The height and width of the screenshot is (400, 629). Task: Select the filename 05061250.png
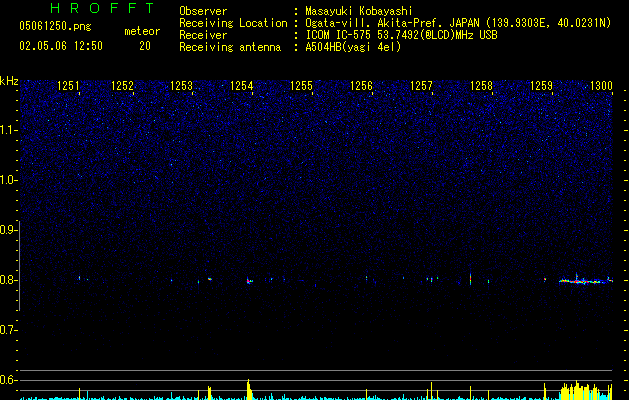click(55, 26)
